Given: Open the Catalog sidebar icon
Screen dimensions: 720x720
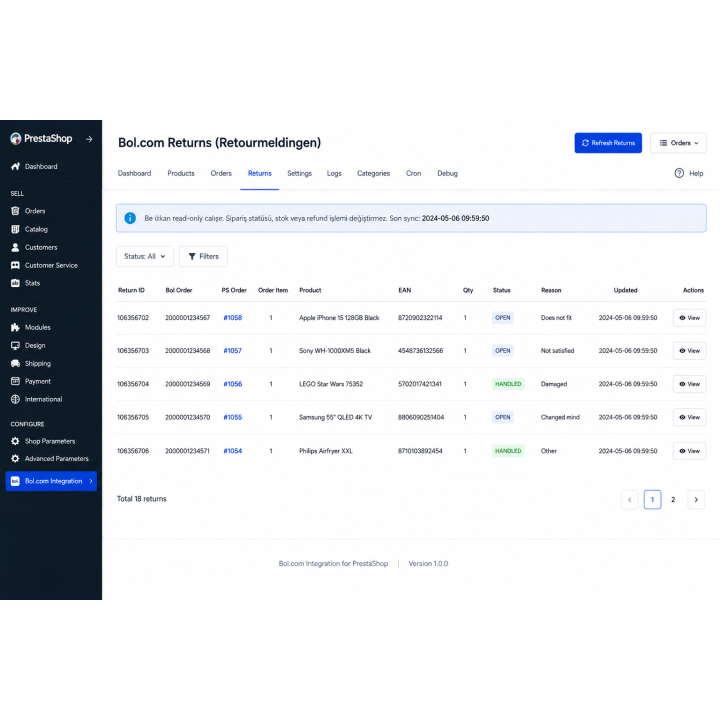Looking at the screenshot, I should tap(15, 229).
